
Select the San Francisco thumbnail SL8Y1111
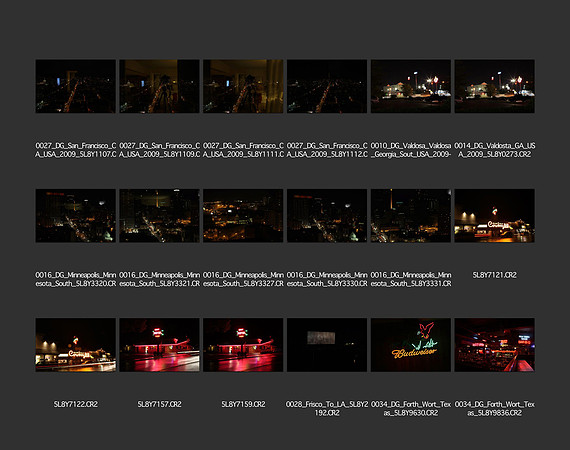tap(243, 86)
